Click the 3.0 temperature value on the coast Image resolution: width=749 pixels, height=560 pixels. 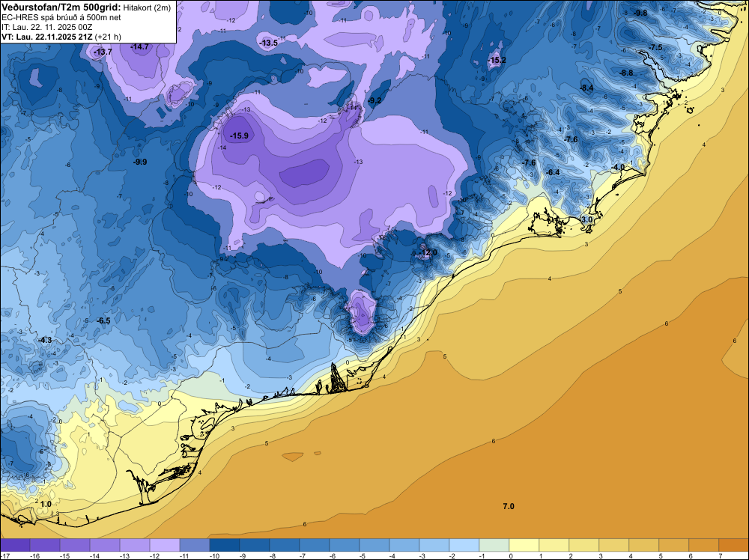tap(586, 219)
